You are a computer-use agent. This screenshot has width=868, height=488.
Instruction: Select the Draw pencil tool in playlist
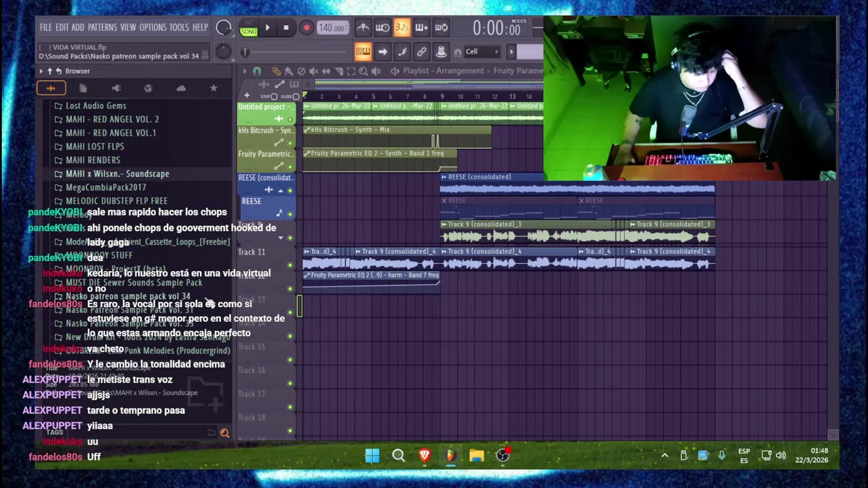pyautogui.click(x=276, y=71)
